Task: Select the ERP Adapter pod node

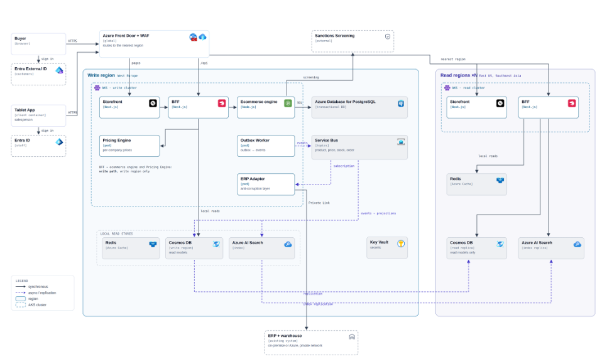Action: tap(266, 184)
